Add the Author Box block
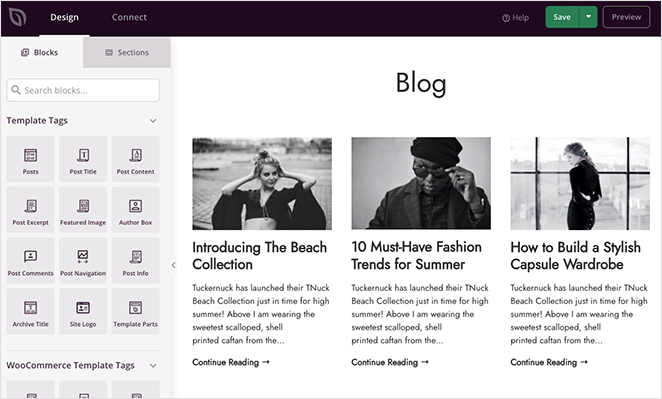 pos(136,209)
